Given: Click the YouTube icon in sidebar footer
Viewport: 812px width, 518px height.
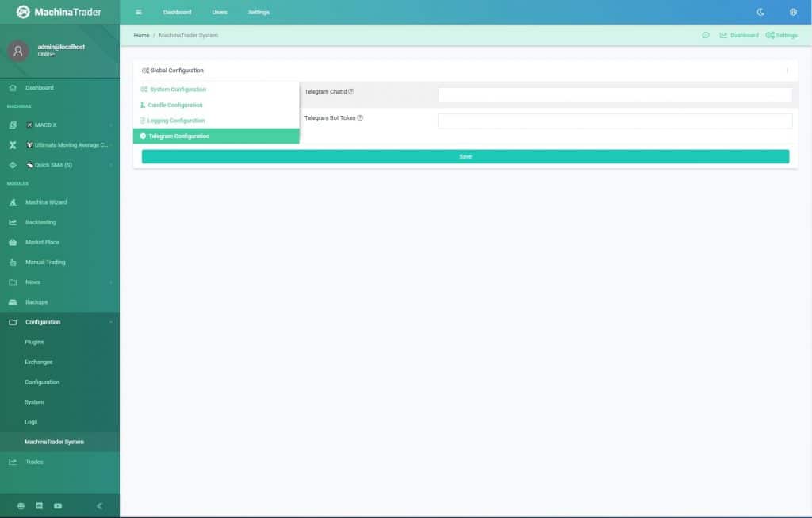Looking at the screenshot, I should pyautogui.click(x=58, y=506).
